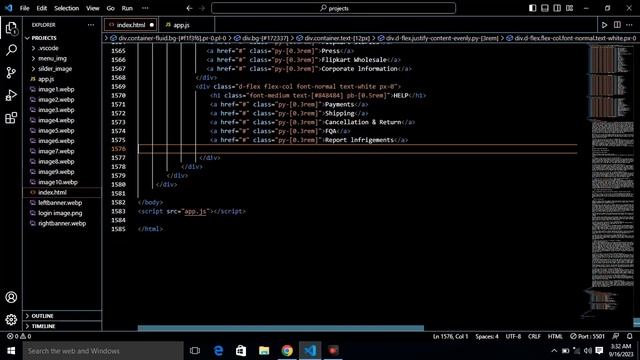Open rightbanner.webp file
Image resolution: width=640 pixels, height=360 pixels.
(62, 223)
